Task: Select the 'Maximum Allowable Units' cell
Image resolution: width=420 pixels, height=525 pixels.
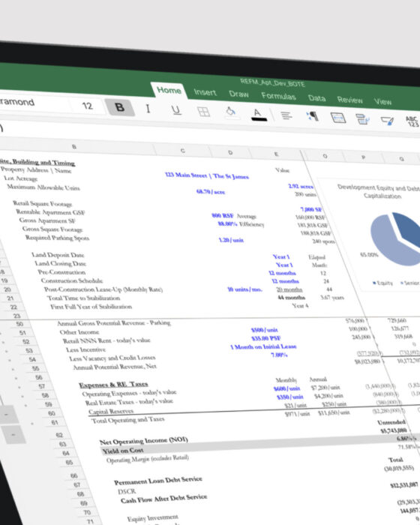Action: pyautogui.click(x=43, y=187)
